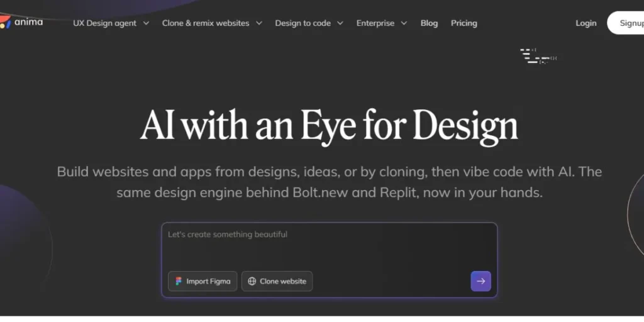
Task: Go to the Blog page
Action: [x=429, y=23]
